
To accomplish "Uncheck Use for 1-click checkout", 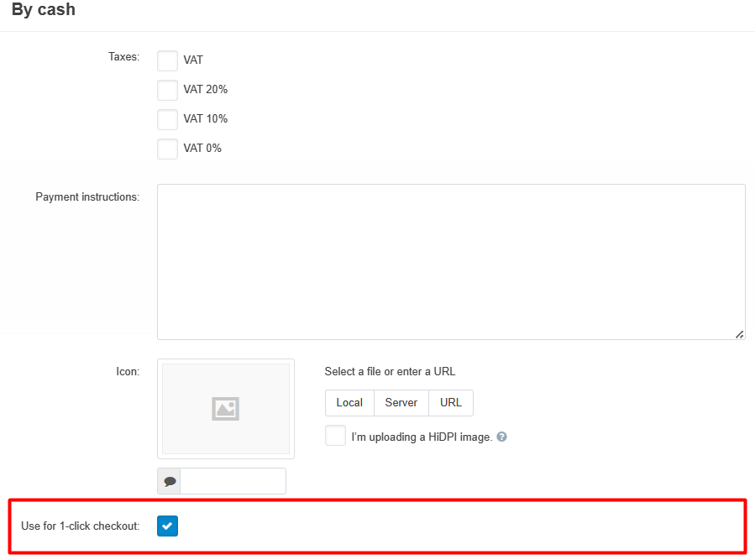I will click(167, 526).
